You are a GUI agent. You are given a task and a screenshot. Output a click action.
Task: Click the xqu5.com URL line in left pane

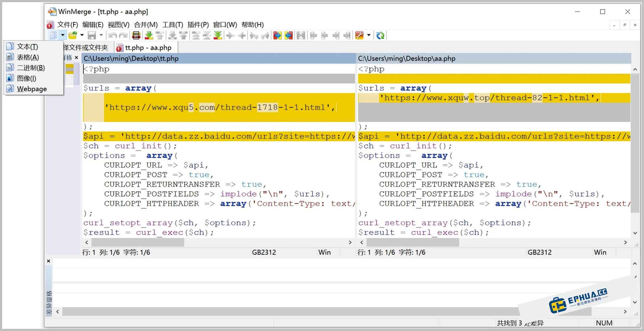point(220,107)
